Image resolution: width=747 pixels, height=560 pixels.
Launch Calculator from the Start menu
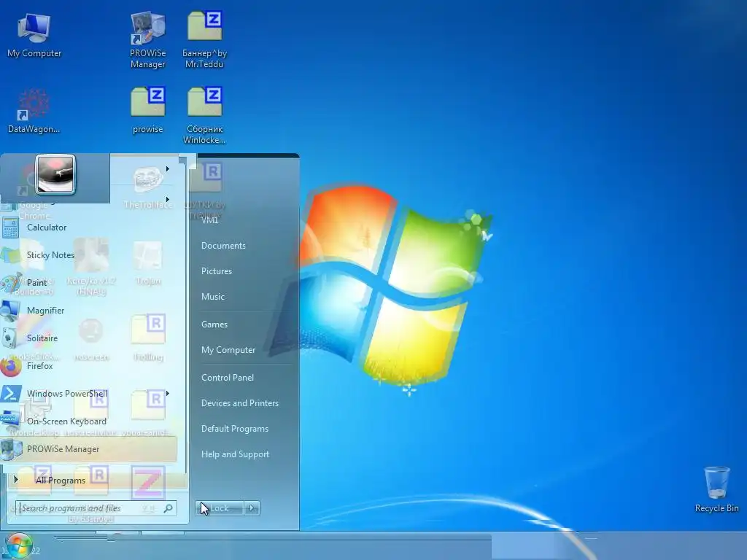(x=88, y=227)
